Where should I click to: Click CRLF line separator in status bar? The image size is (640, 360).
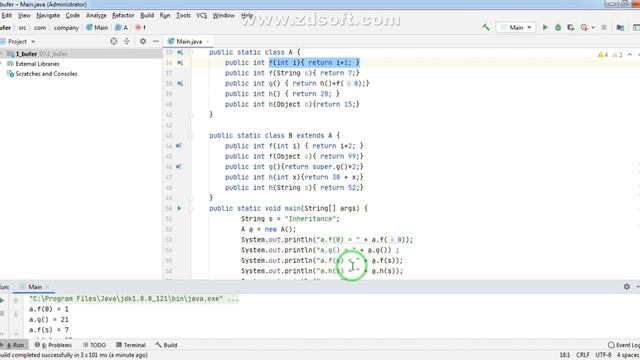(x=583, y=355)
